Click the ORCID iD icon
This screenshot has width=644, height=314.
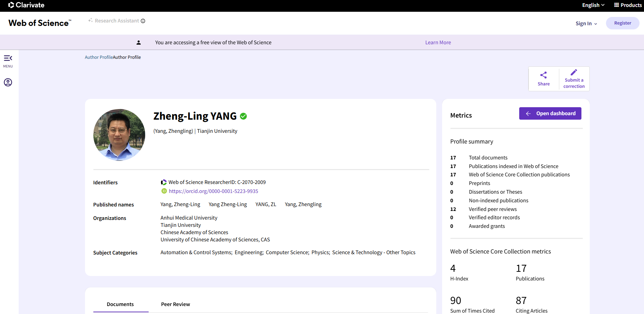coord(164,191)
